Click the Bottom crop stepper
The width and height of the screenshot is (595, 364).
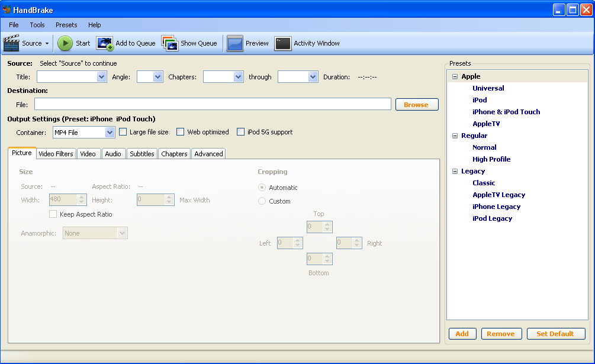pos(327,259)
